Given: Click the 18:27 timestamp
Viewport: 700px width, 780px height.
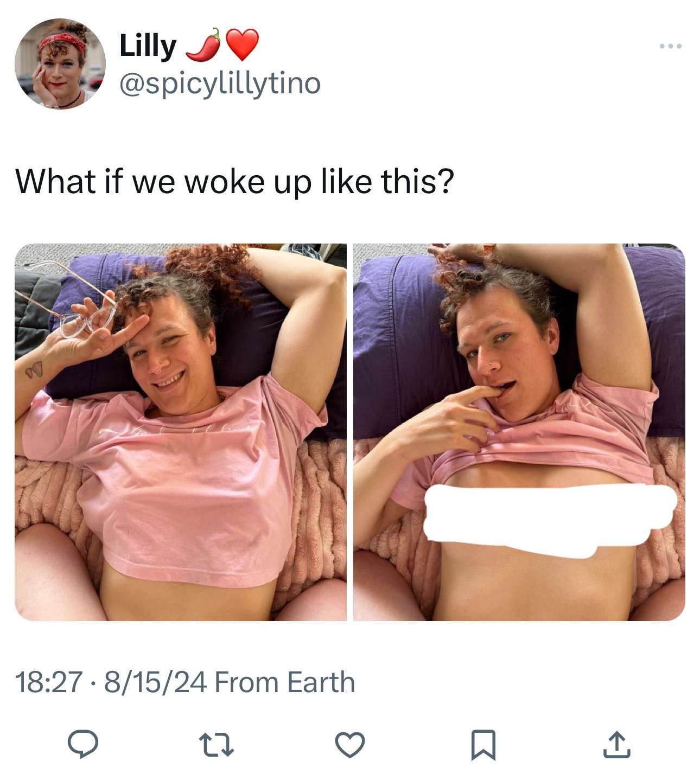Looking at the screenshot, I should coord(49,682).
